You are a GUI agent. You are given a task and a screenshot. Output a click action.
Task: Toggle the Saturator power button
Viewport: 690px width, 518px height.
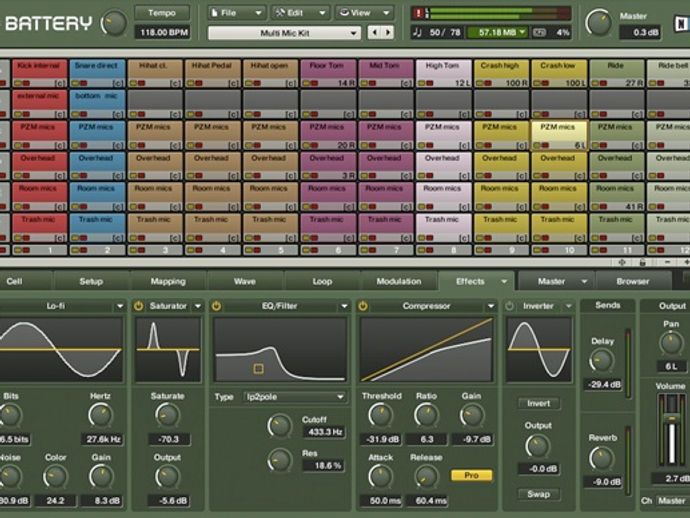pyautogui.click(x=139, y=306)
